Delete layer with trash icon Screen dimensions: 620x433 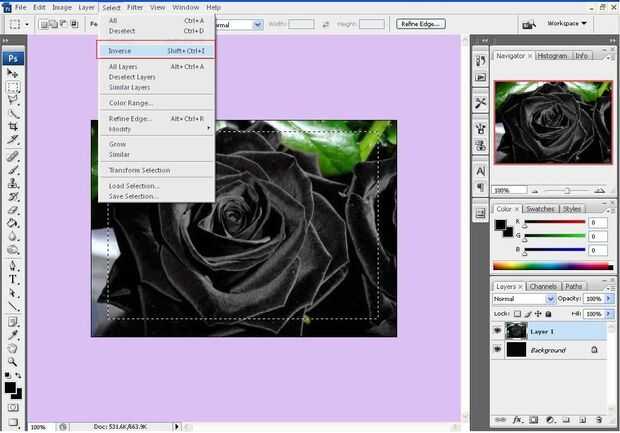click(x=599, y=420)
